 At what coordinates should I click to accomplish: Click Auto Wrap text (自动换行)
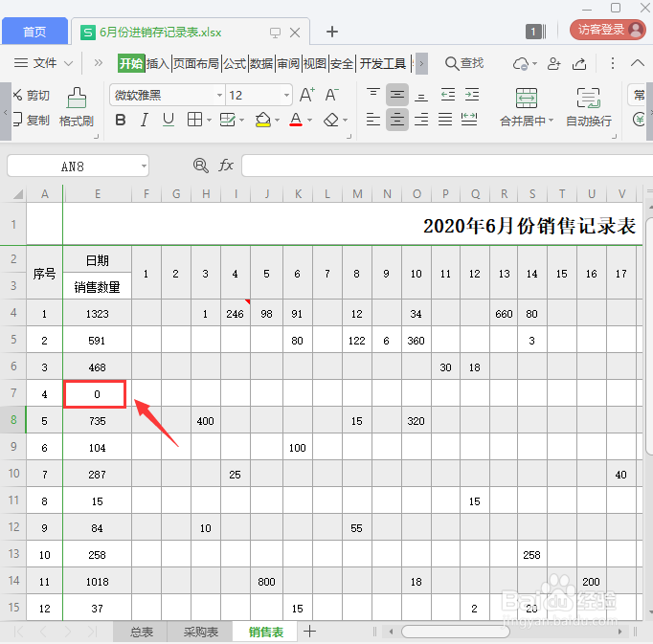point(589,107)
